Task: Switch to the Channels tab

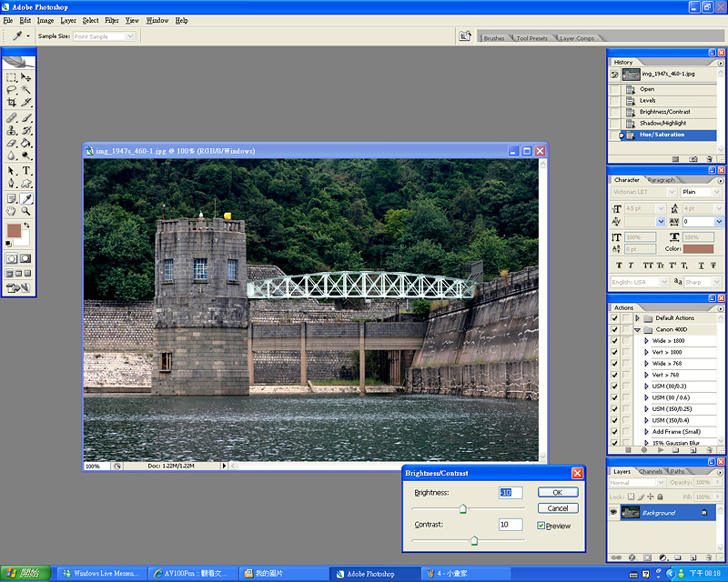Action: tap(651, 472)
